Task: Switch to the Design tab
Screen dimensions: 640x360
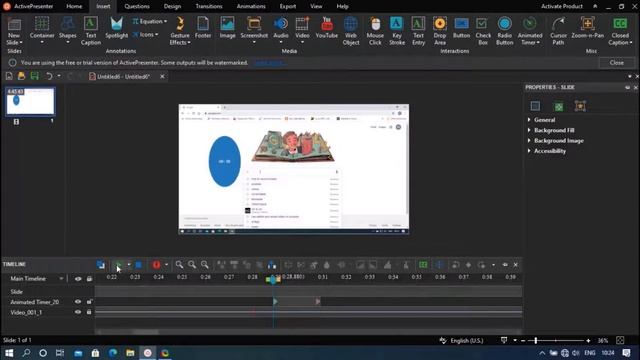Action: (x=172, y=6)
